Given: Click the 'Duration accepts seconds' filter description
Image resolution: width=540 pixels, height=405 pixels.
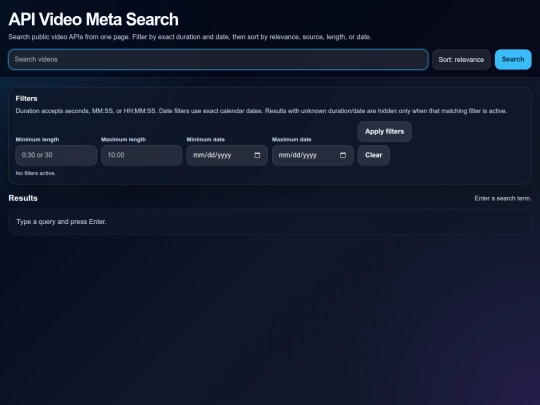Looking at the screenshot, I should tap(261, 111).
